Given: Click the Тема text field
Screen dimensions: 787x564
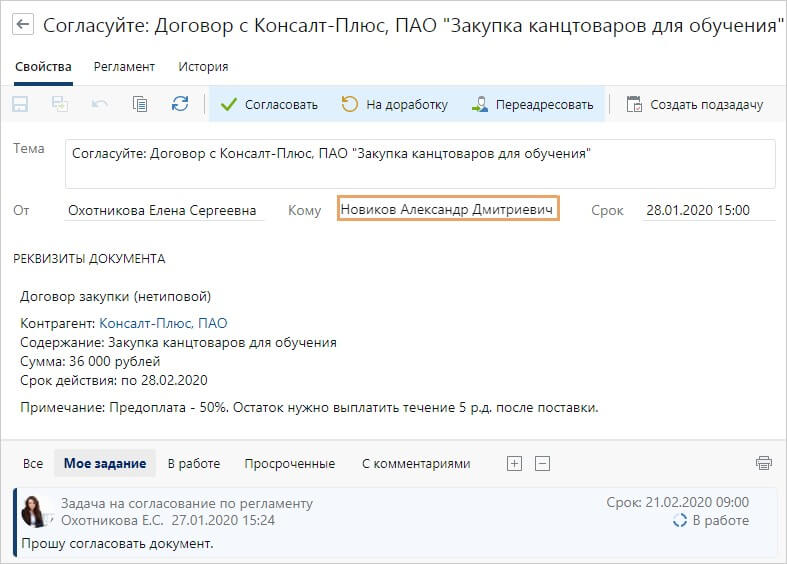Looking at the screenshot, I should [x=420, y=164].
